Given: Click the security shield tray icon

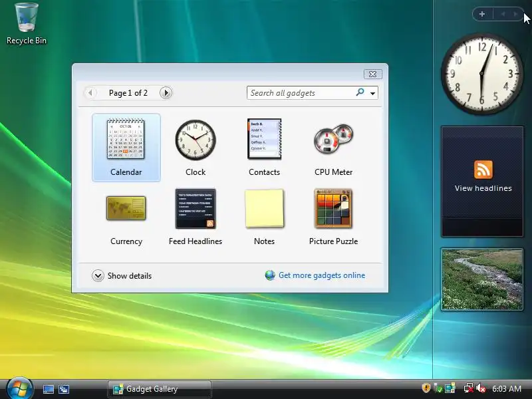Looking at the screenshot, I should pos(426,388).
